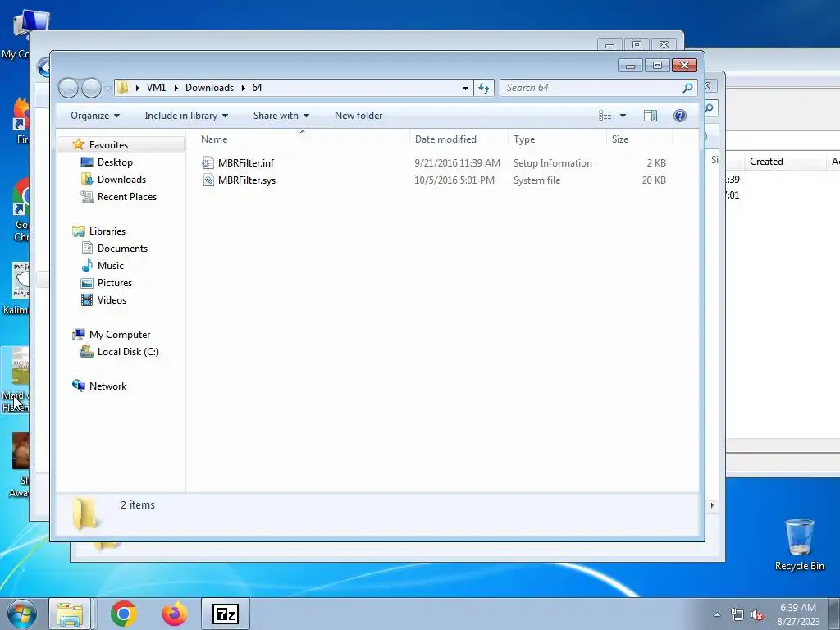Click the Setup Information type cell
This screenshot has width=840, height=630.
[552, 163]
